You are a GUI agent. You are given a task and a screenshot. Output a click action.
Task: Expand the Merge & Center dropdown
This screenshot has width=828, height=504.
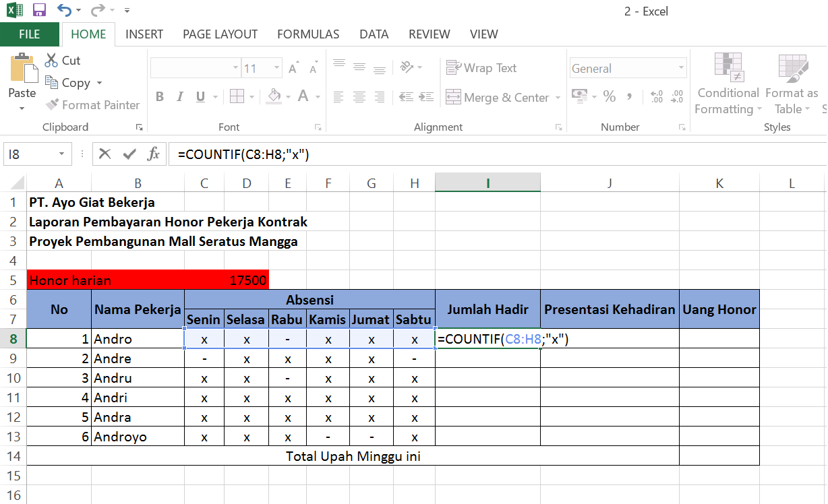click(558, 97)
